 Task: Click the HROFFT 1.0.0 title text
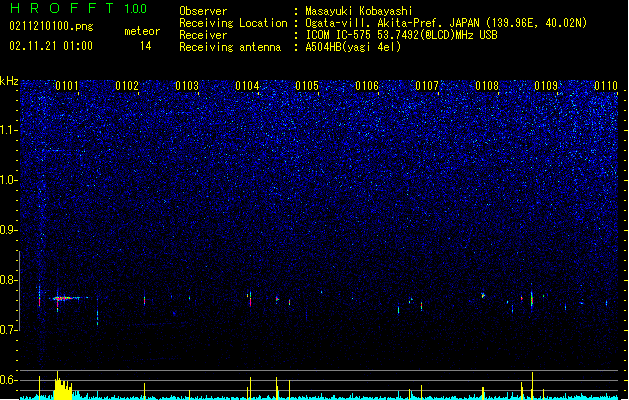point(78,8)
